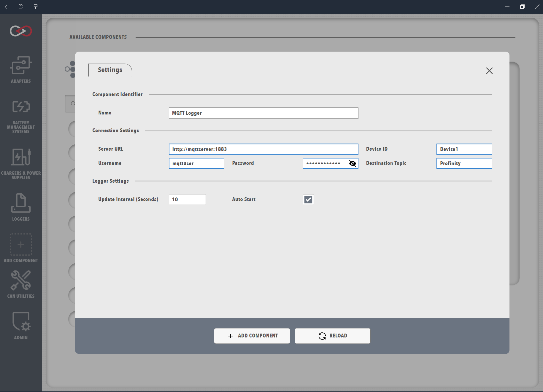
Task: Click the Destination Topic field
Action: tap(464, 163)
